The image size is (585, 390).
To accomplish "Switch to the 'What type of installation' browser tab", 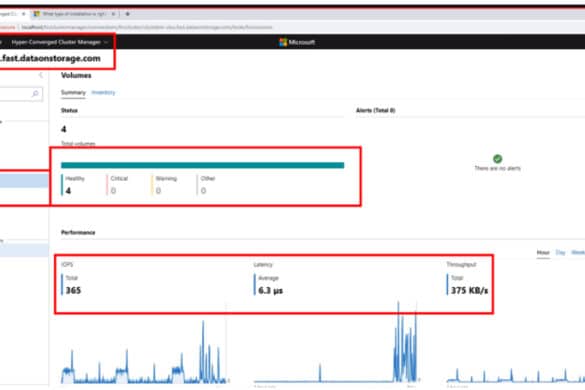I will pos(73,14).
